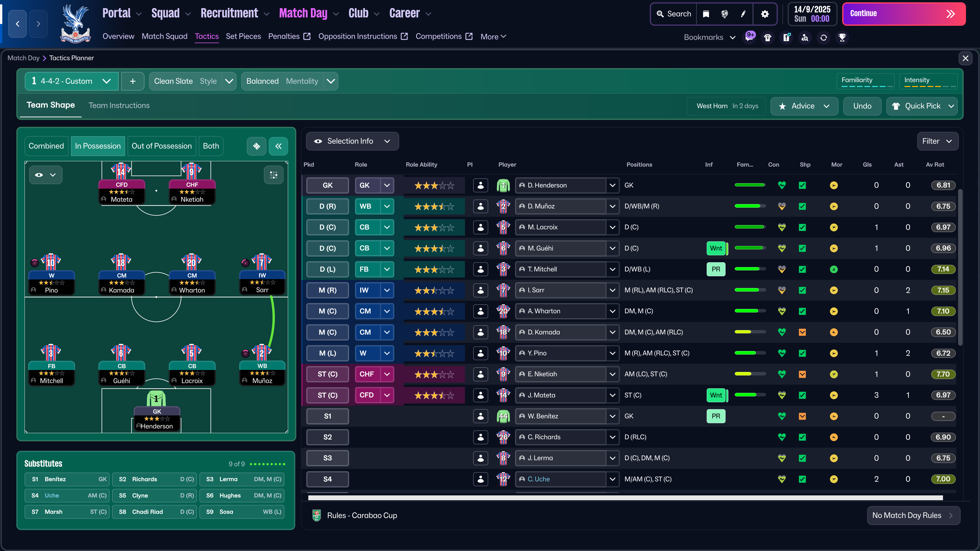This screenshot has width=980, height=551.
Task: Click the squad shirt bookmark icon
Action: click(768, 37)
